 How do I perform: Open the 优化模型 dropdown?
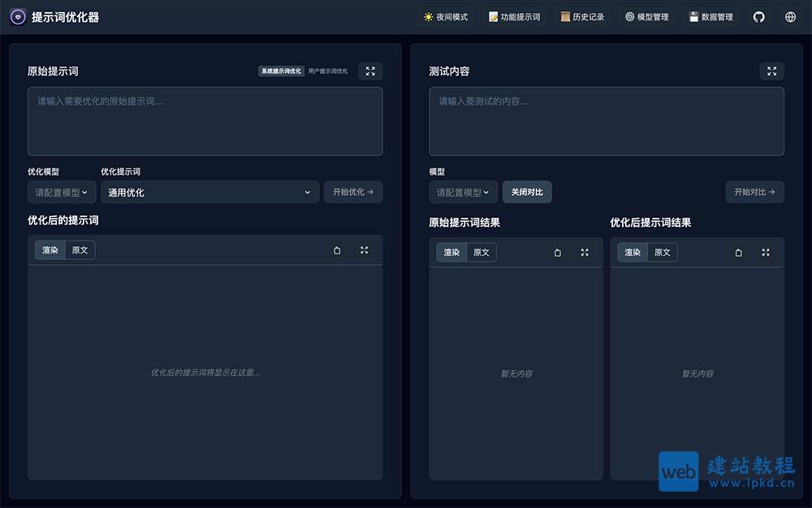[62, 193]
